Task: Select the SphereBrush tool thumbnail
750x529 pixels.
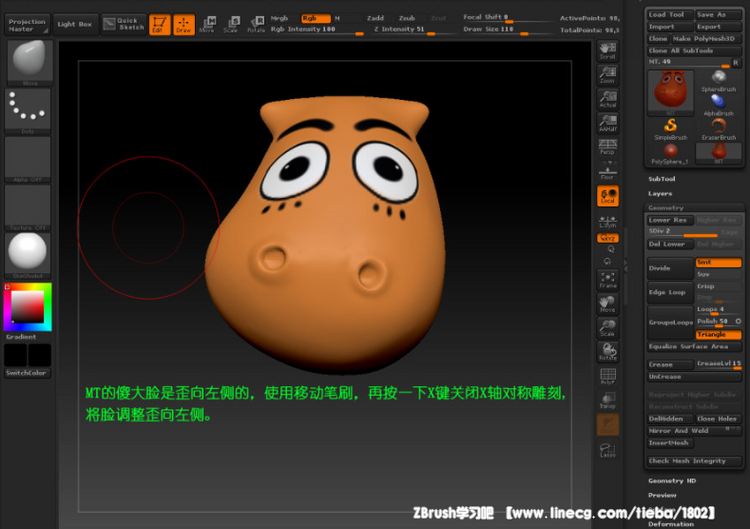Action: 718,80
